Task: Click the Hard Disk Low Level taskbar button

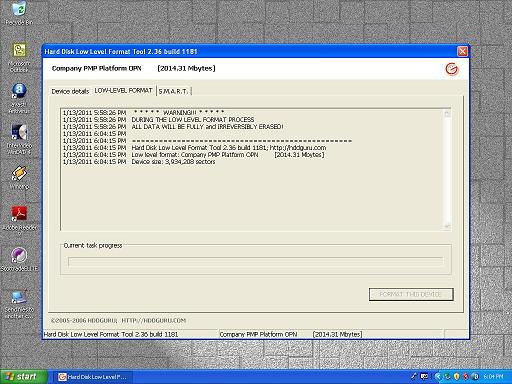Action: (93, 377)
